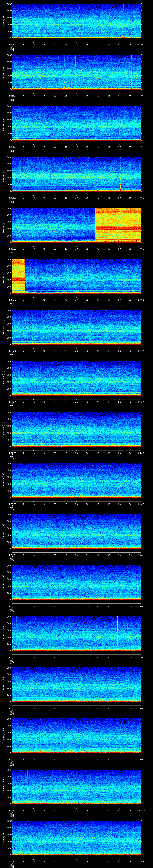153x868 pixels.
Task: Click the 52:00 end time label
Action: click(141, 402)
